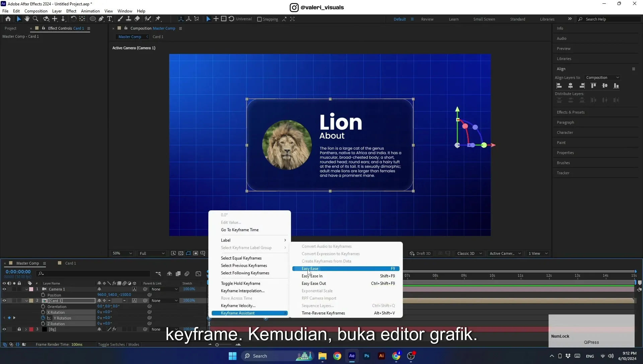Open the graph editor button in timeline
The image size is (643, 364).
point(199,274)
